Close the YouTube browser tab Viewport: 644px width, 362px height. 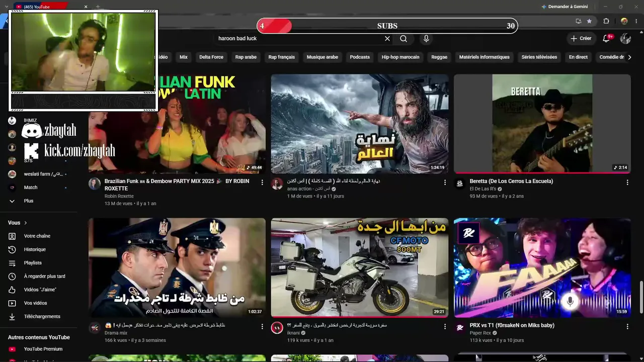point(86,7)
